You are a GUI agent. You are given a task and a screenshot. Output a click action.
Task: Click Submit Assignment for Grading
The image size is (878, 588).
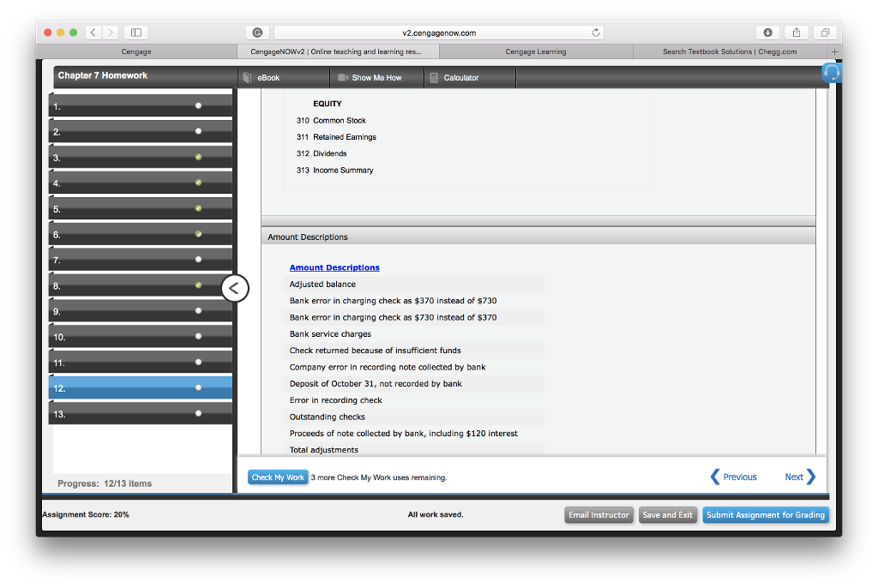pyautogui.click(x=766, y=514)
